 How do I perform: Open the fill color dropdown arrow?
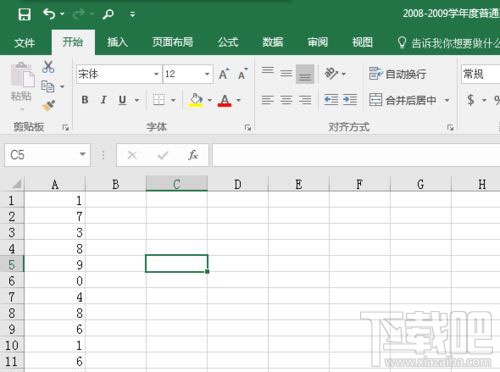[210, 100]
